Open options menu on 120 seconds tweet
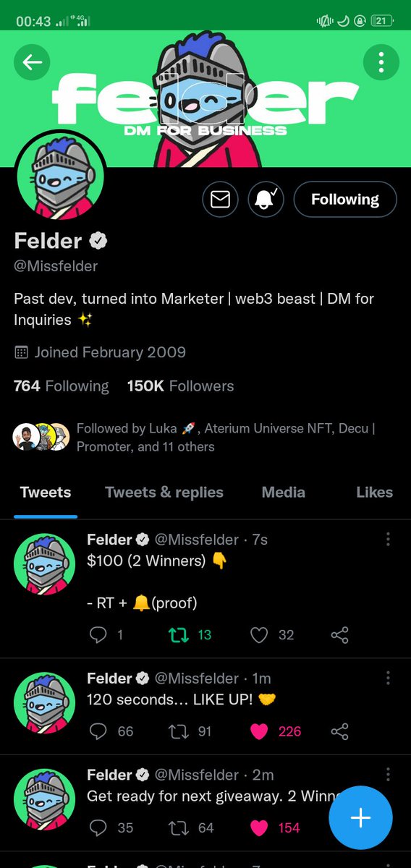This screenshot has width=411, height=868. point(389,678)
